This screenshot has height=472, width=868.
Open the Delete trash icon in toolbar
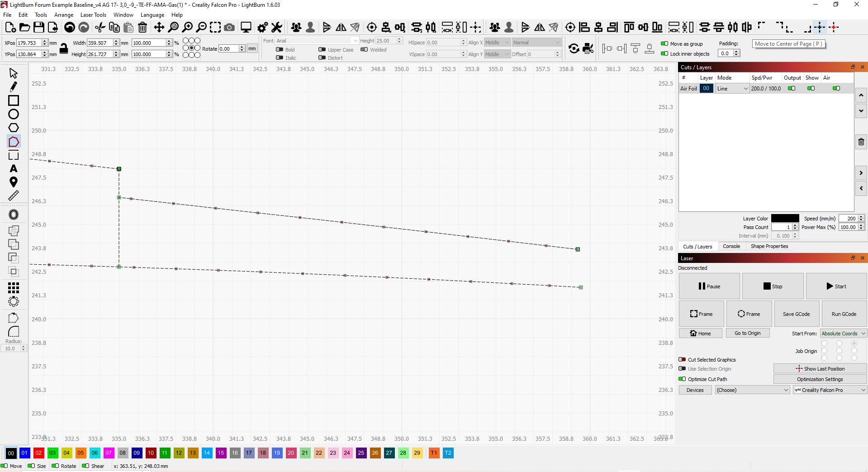(142, 28)
